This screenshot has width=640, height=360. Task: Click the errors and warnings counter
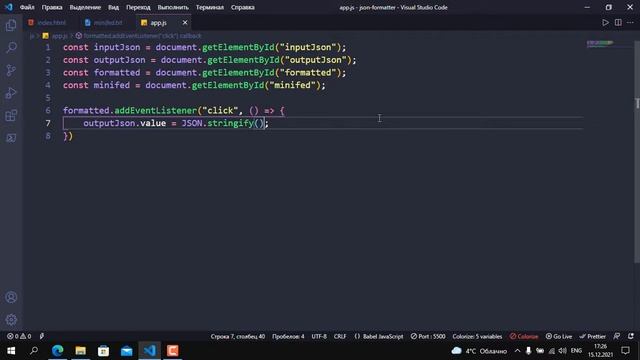pos(19,336)
